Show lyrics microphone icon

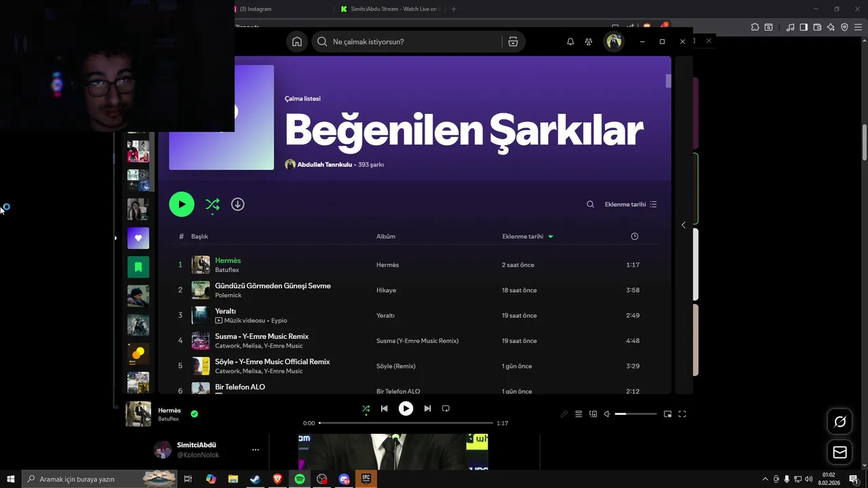point(564,414)
